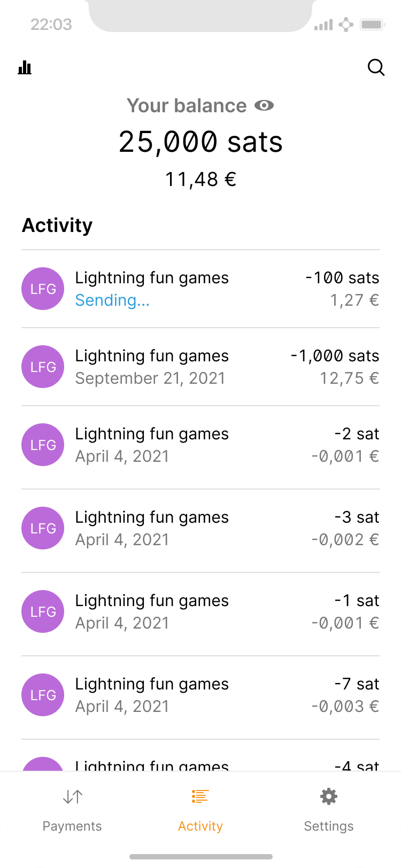The width and height of the screenshot is (401, 868).
Task: Open the bar chart statistics icon
Action: (x=25, y=68)
